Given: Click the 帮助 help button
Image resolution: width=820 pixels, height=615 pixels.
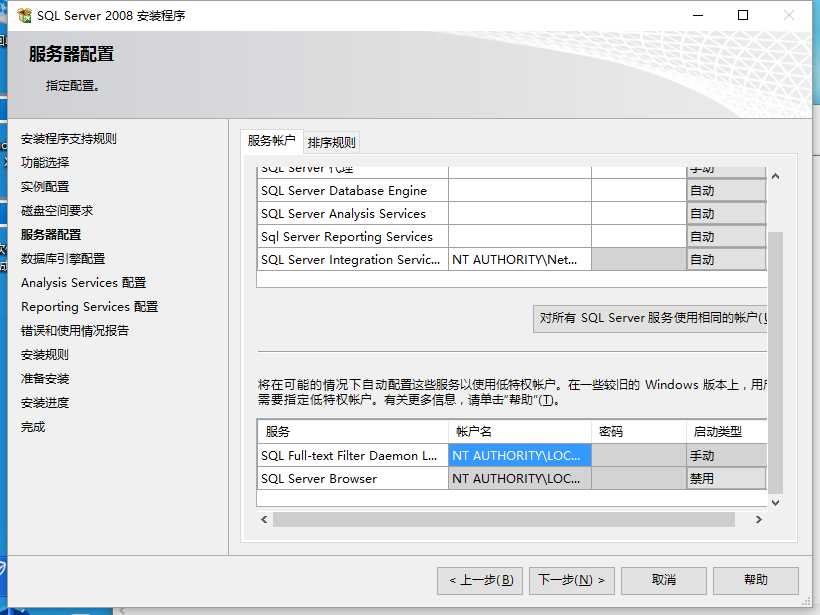Looking at the screenshot, I should [x=756, y=580].
